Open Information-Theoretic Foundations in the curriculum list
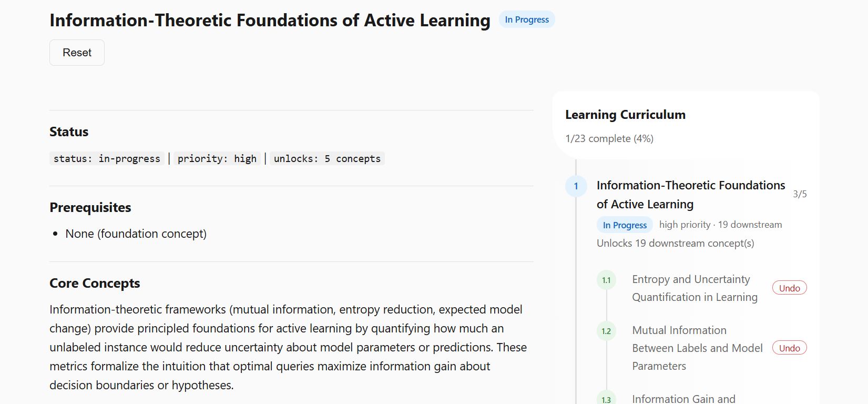Viewport: 868px width, 404px height. 690,195
